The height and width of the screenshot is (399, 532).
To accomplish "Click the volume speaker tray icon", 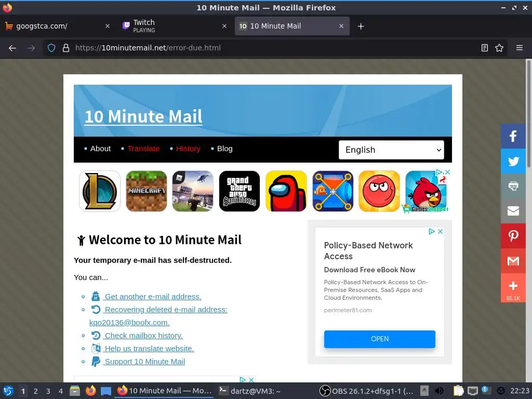I will (439, 391).
